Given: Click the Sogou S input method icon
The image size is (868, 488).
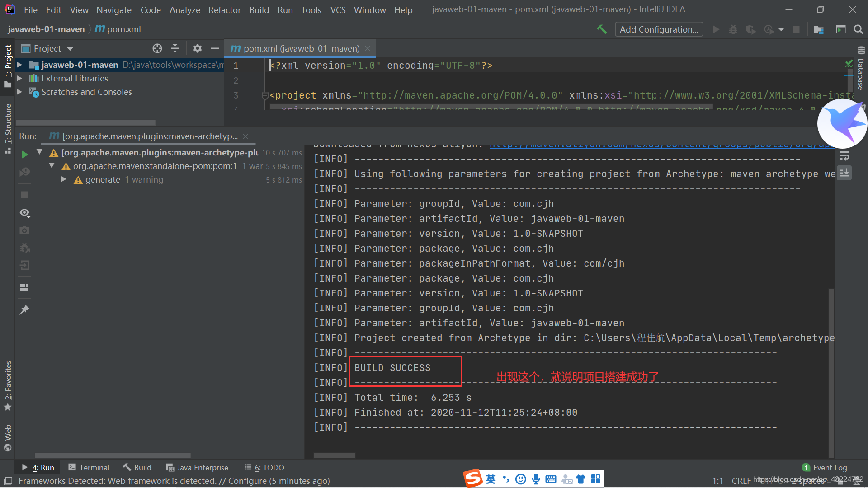Looking at the screenshot, I should 473,479.
